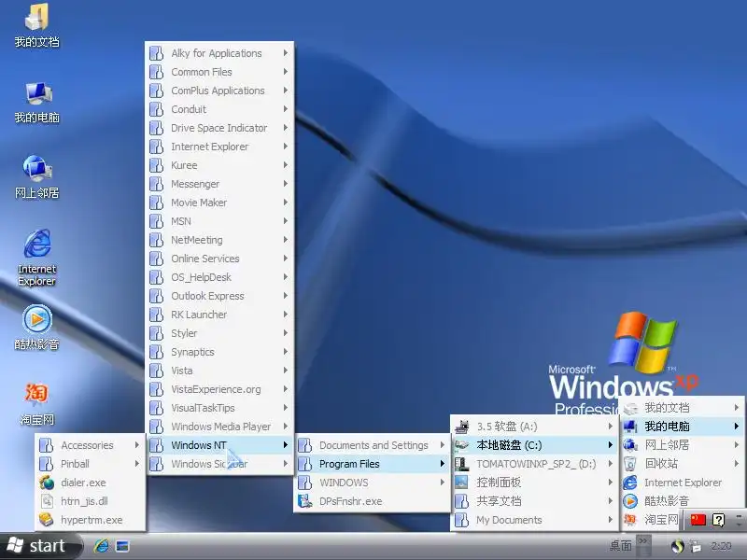Launch dialer.exe from the menu
747x560 pixels.
tap(90, 483)
